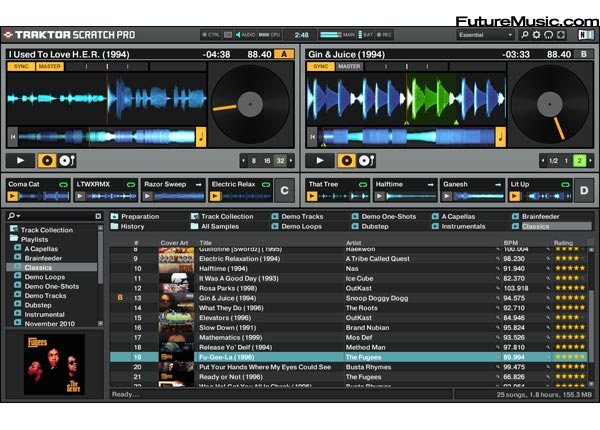Image resolution: width=600 pixels, height=430 pixels.
Task: Clear the browser search field button
Action: [x=98, y=216]
